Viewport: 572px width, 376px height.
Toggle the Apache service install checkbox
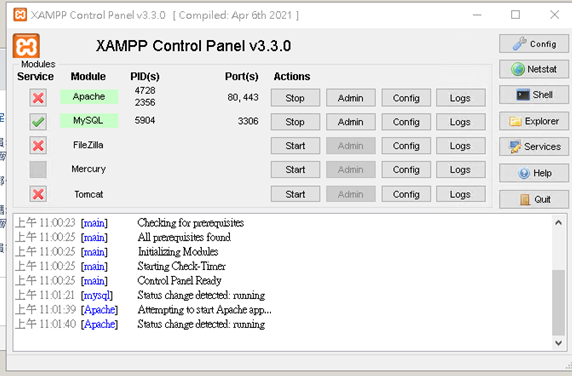click(38, 98)
